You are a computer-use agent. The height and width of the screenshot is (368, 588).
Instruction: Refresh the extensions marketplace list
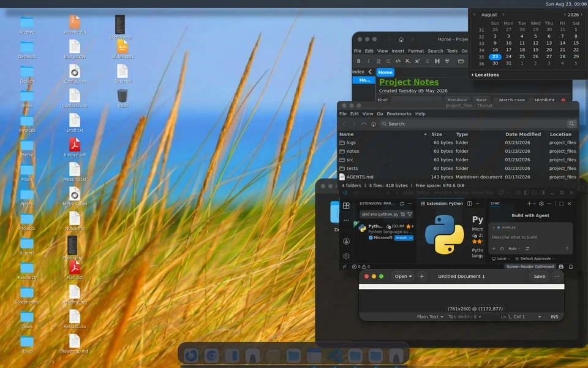pyautogui.click(x=402, y=204)
